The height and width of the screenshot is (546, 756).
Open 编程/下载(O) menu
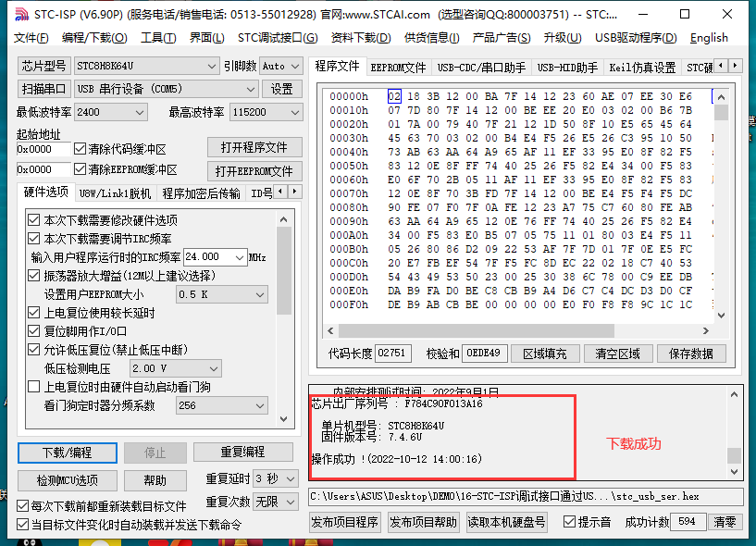coord(94,38)
